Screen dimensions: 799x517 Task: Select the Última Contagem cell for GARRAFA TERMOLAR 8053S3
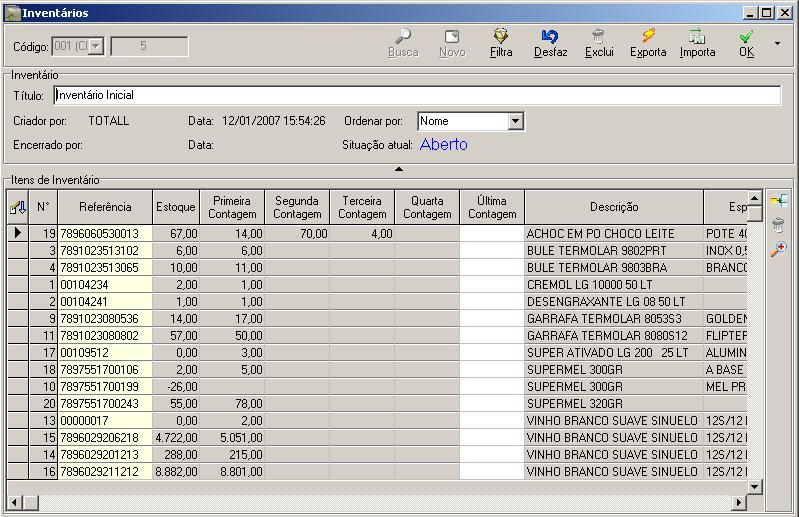(492, 318)
